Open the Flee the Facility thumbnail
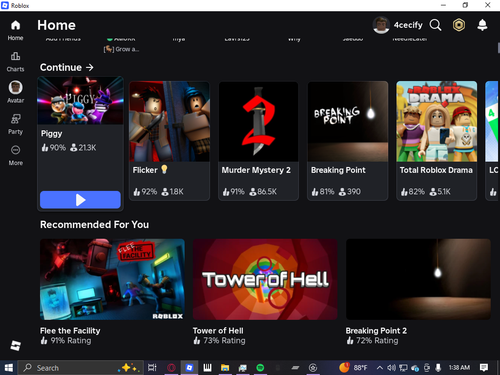This screenshot has width=500, height=375. (x=112, y=279)
